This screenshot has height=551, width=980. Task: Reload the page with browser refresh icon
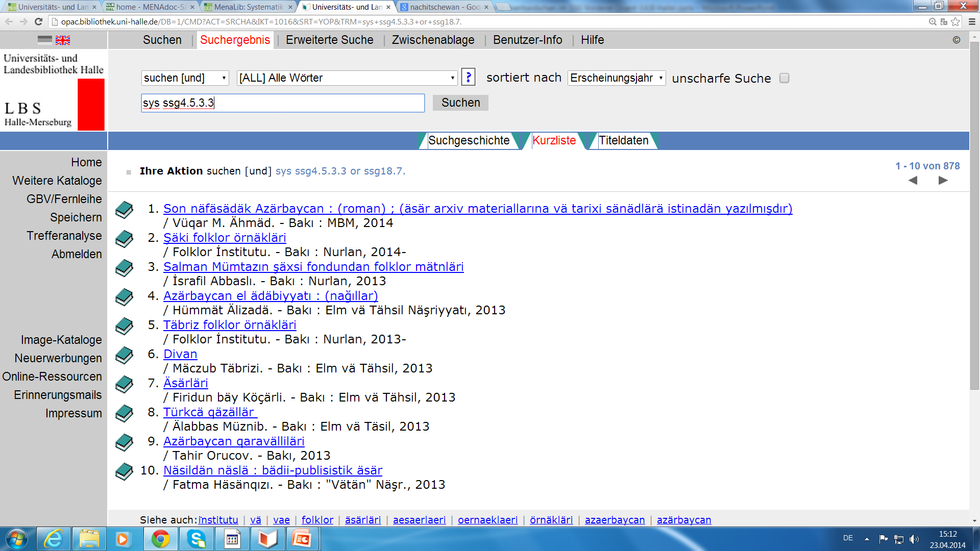pyautogui.click(x=38, y=21)
